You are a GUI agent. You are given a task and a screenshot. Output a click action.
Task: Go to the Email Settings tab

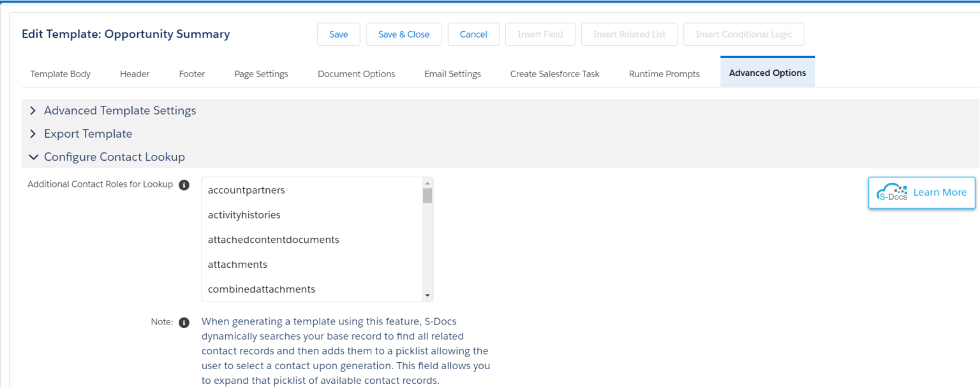point(452,74)
